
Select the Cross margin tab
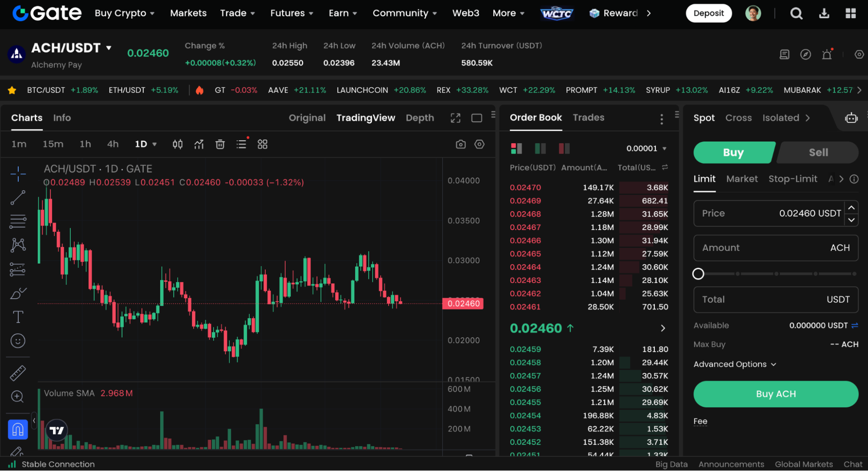738,118
